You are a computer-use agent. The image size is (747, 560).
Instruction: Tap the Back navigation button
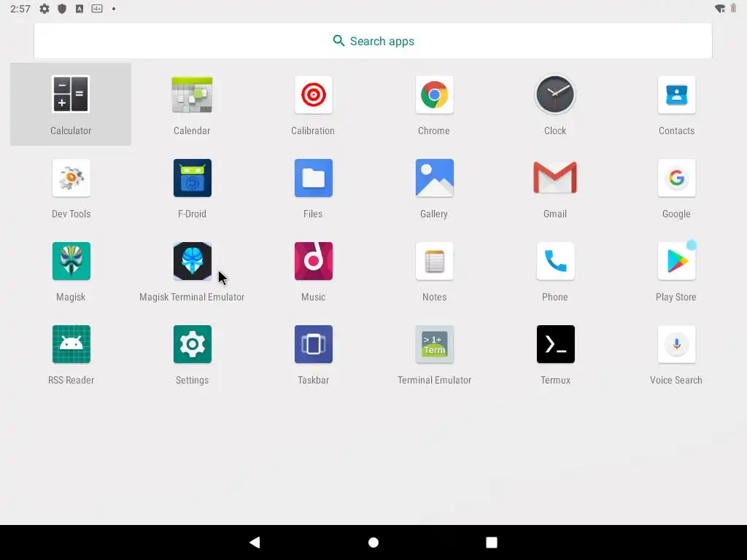coord(255,542)
